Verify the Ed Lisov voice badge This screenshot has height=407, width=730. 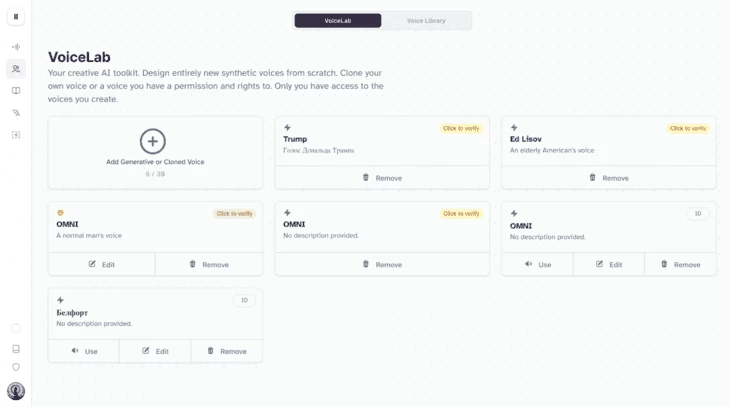(x=688, y=128)
